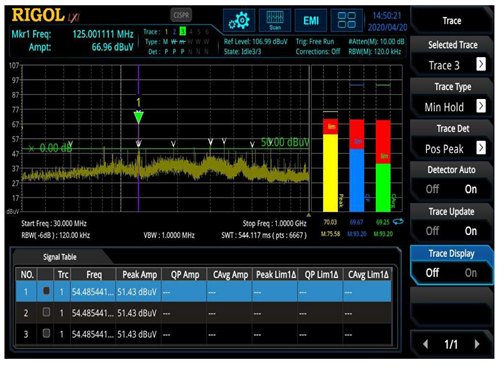Click the Trace menu header

(452, 21)
